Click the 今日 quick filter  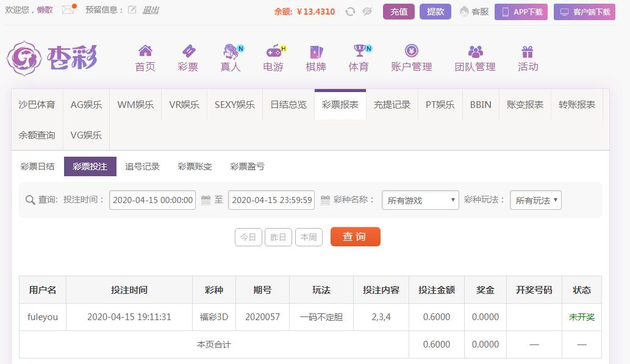(248, 237)
